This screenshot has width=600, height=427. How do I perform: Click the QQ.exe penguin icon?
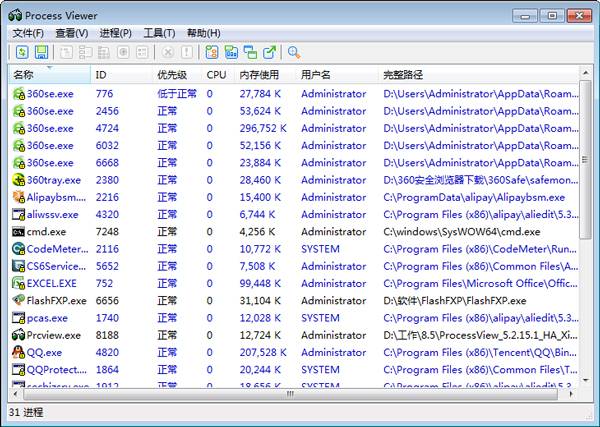pos(18,352)
